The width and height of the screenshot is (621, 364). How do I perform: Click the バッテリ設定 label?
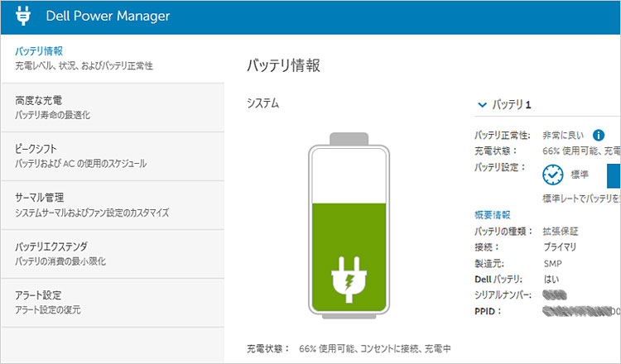click(x=500, y=167)
